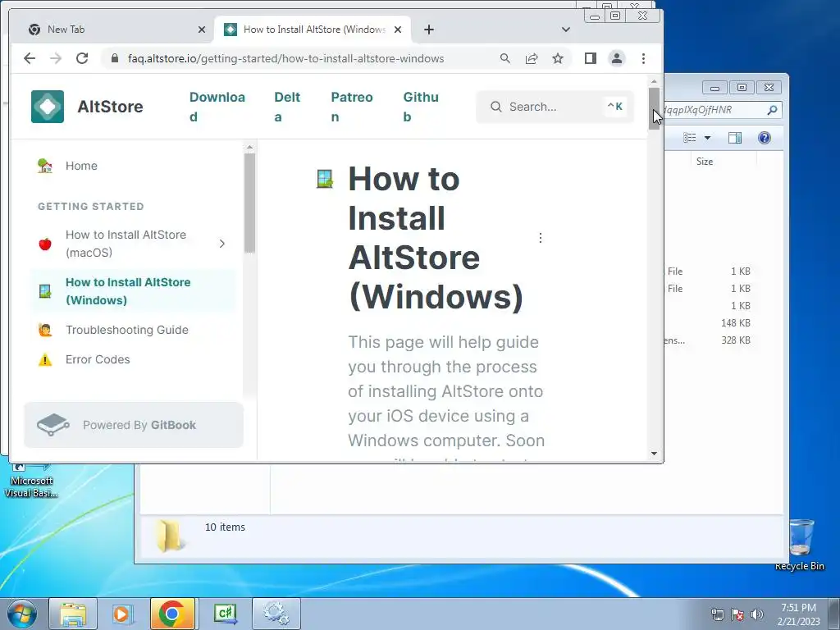Click the Explorer window search magnifier
The height and width of the screenshot is (630, 840).
tap(772, 110)
